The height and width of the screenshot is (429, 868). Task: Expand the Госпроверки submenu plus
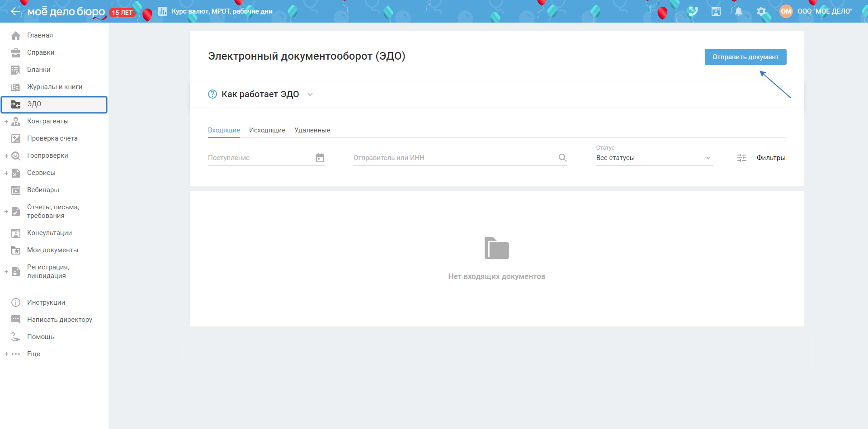point(6,156)
